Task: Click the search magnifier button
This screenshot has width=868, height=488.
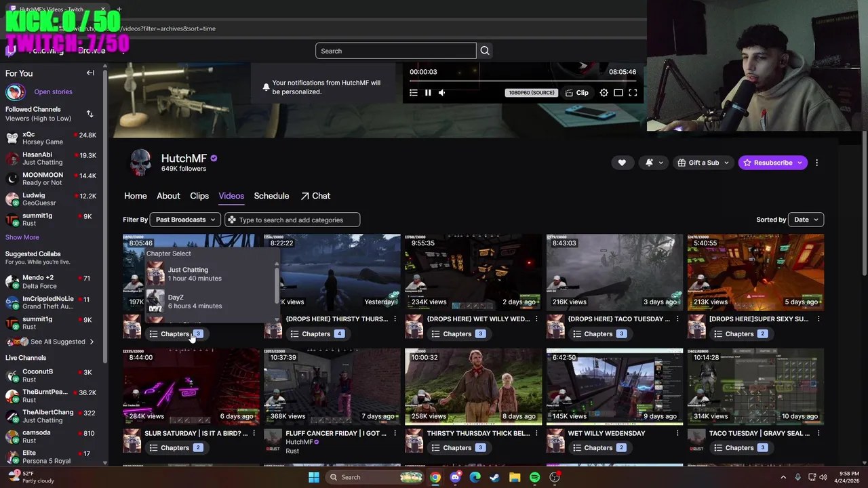Action: click(485, 51)
